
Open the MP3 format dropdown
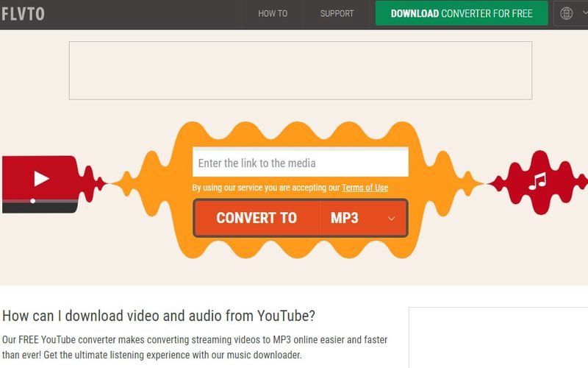pyautogui.click(x=363, y=218)
